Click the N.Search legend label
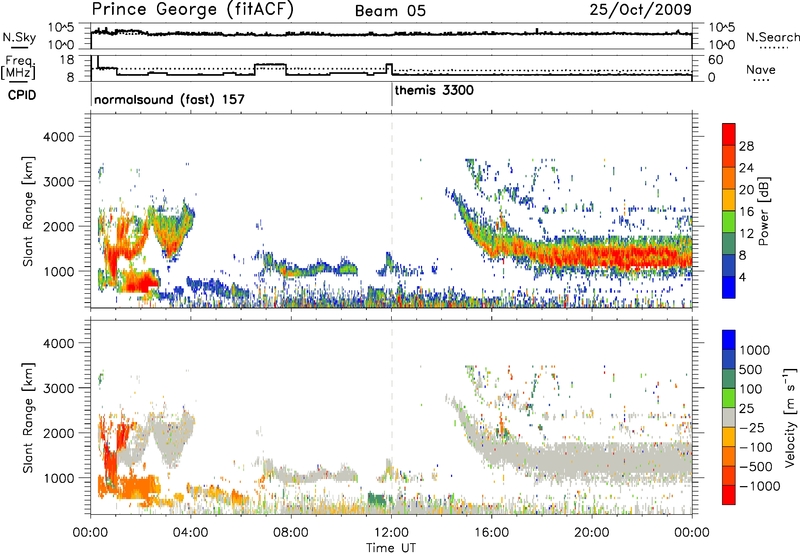The image size is (800, 554). click(772, 37)
